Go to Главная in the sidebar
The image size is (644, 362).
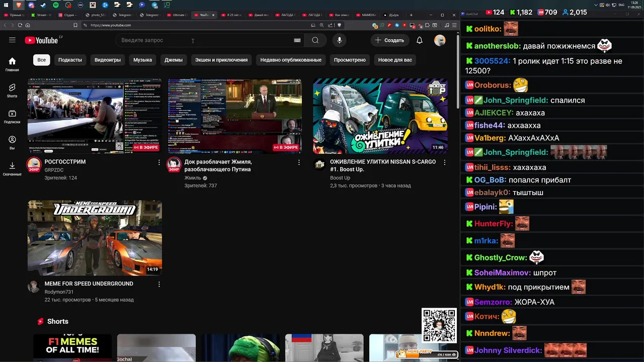12,64
